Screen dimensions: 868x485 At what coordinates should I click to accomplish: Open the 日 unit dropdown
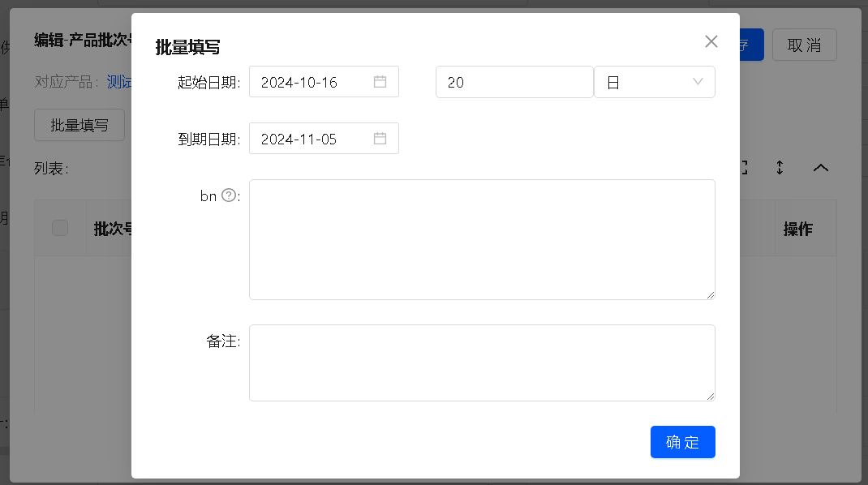pyautogui.click(x=654, y=82)
